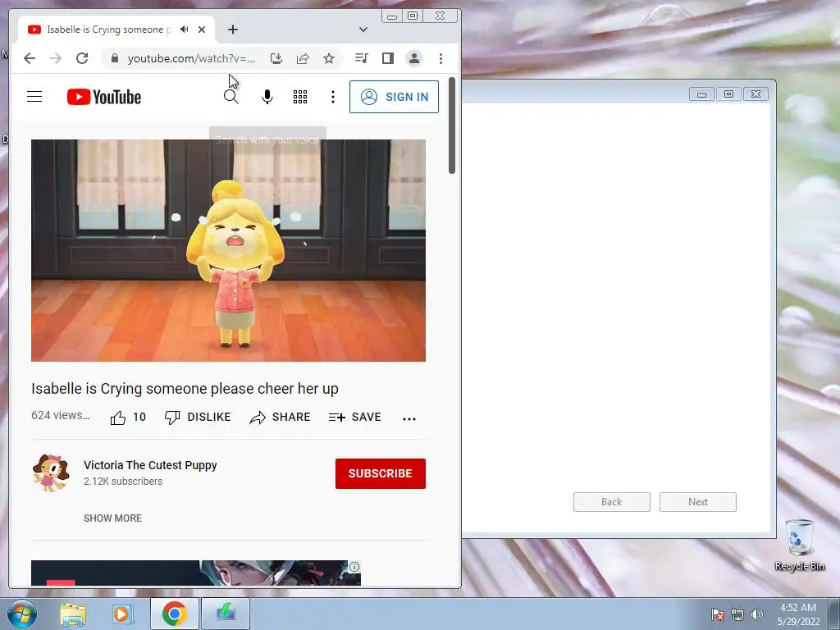840x630 pixels.
Task: Click the 624 views text
Action: coord(61,415)
